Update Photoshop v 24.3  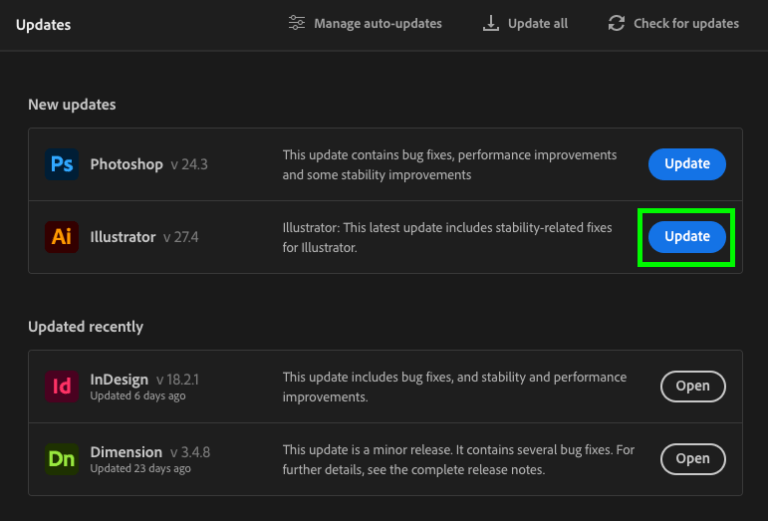tap(687, 164)
